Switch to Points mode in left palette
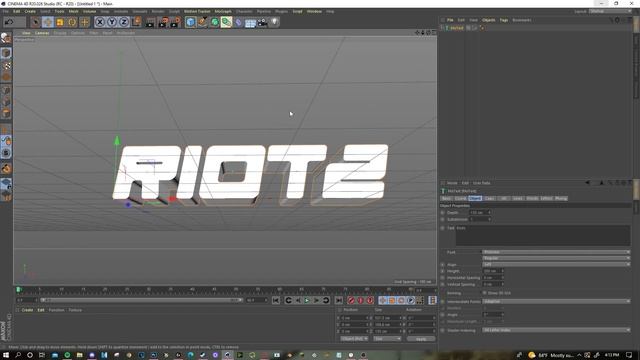 tap(6, 90)
